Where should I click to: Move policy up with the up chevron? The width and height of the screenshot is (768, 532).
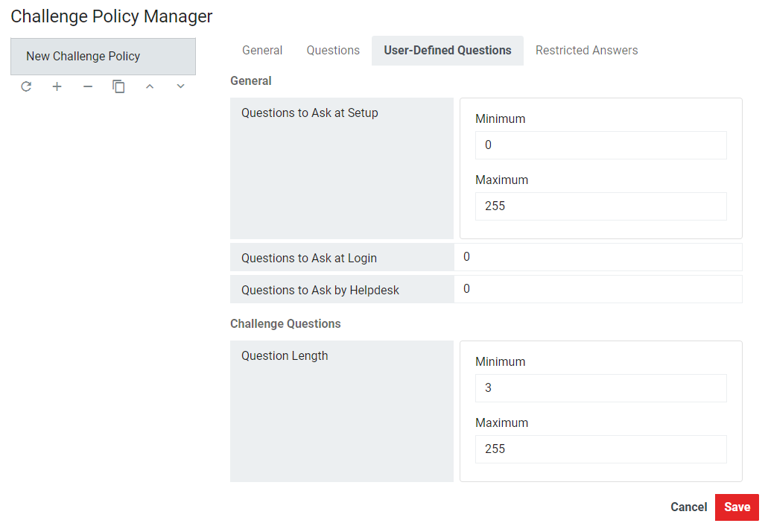(x=150, y=87)
